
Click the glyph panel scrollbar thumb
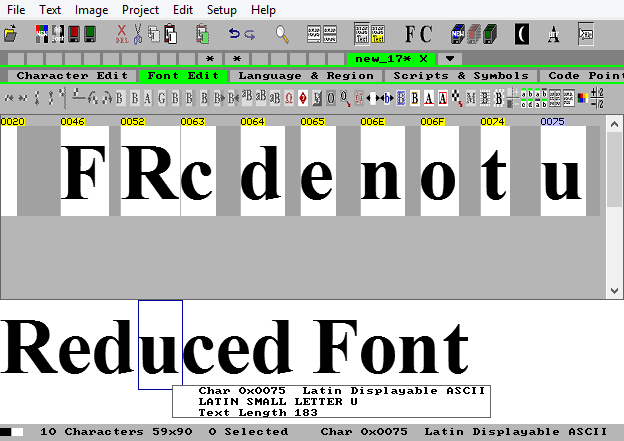click(x=614, y=169)
